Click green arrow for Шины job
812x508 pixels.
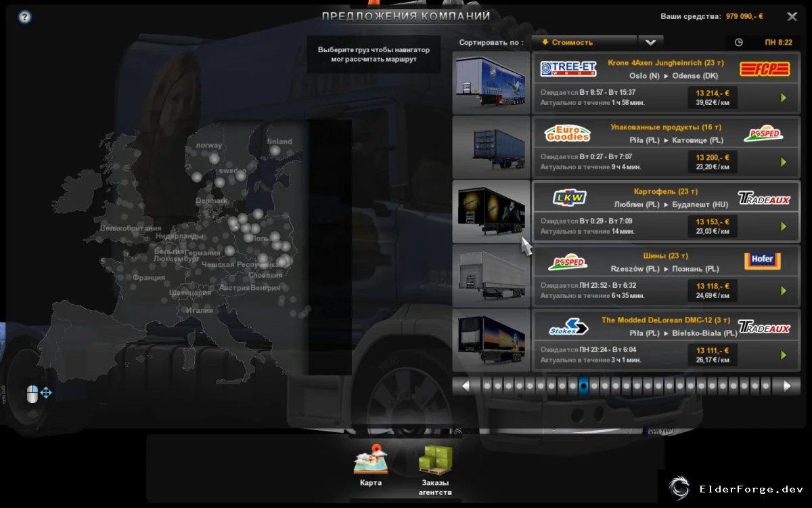click(x=783, y=291)
